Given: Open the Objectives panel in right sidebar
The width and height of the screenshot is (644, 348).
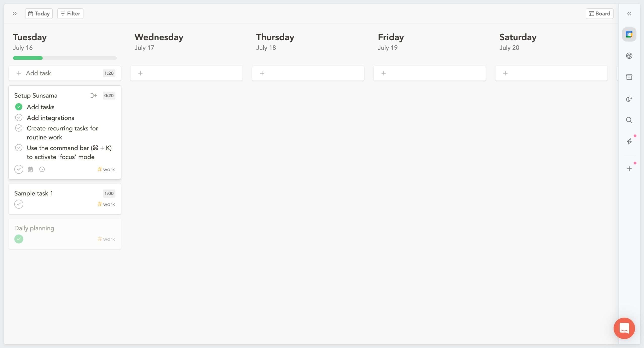Looking at the screenshot, I should [x=629, y=56].
